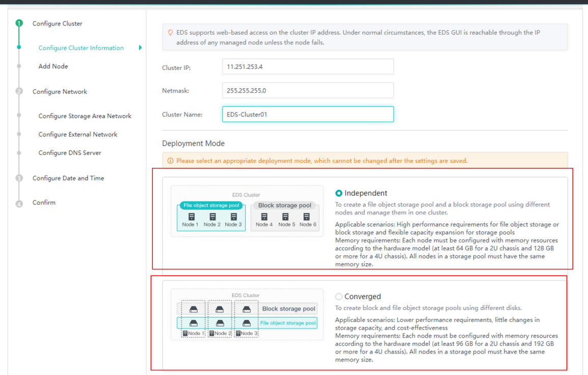Image resolution: width=588 pixels, height=375 pixels.
Task: Click the step 1 circle icon
Action: point(19,23)
